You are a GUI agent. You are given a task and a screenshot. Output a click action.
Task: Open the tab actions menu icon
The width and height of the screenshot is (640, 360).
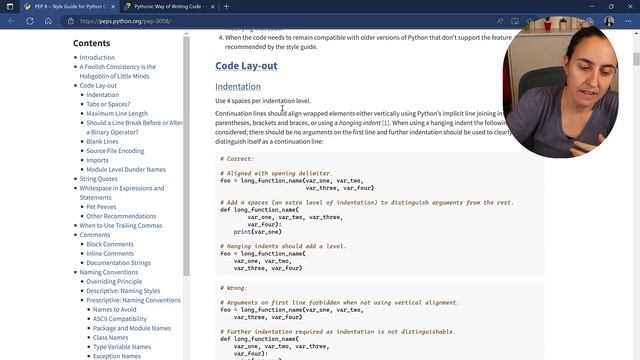pyautogui.click(x=10, y=7)
